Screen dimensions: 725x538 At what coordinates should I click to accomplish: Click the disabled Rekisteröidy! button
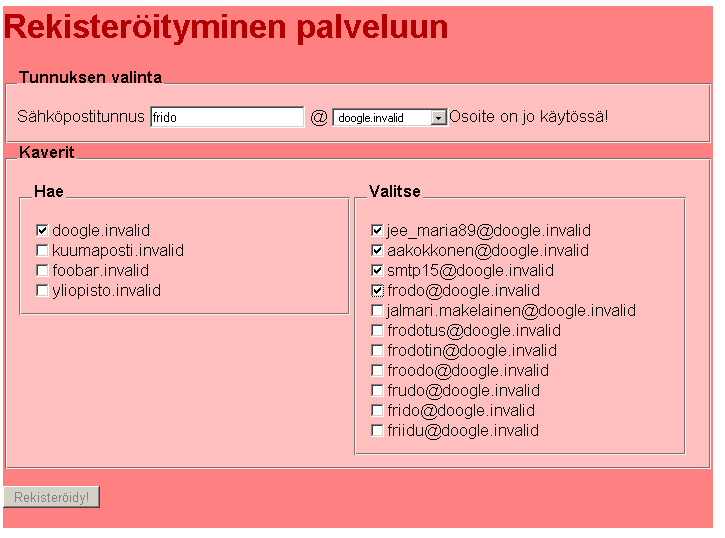(x=51, y=497)
